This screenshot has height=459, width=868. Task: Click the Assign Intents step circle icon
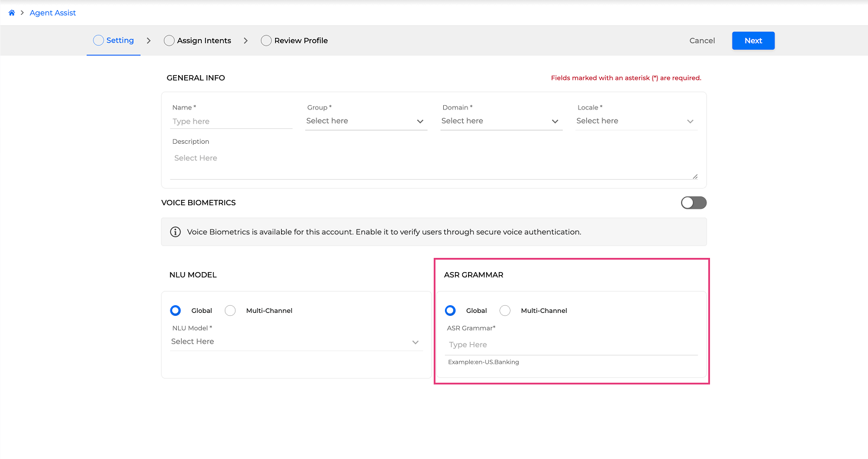pos(169,41)
